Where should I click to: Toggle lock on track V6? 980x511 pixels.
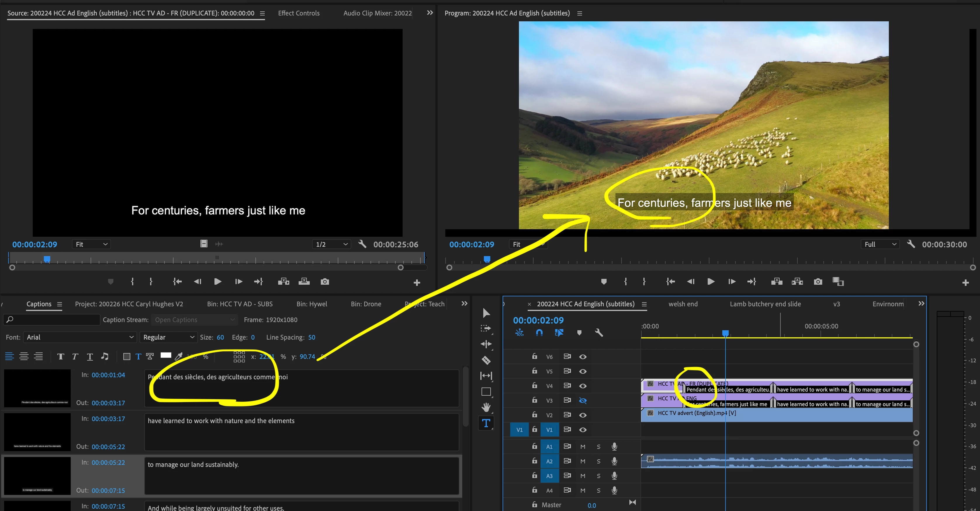[x=534, y=356]
